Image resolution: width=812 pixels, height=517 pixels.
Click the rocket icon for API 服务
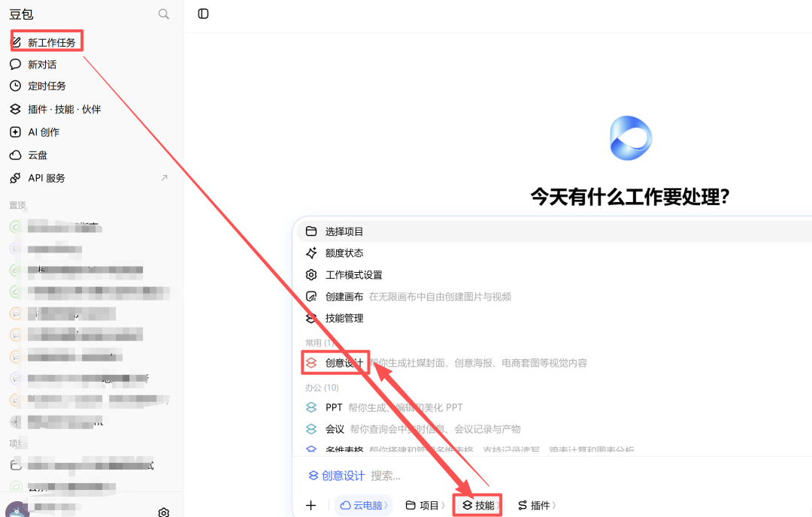[16, 178]
